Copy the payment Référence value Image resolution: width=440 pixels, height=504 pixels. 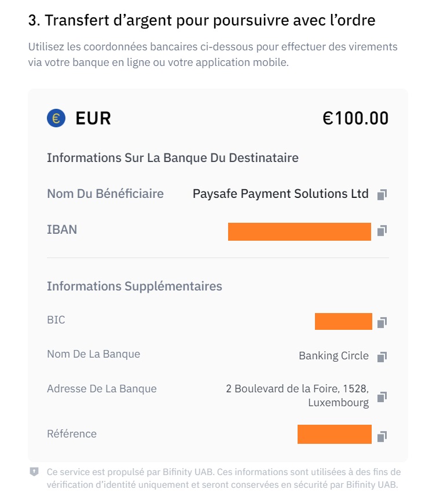(382, 436)
